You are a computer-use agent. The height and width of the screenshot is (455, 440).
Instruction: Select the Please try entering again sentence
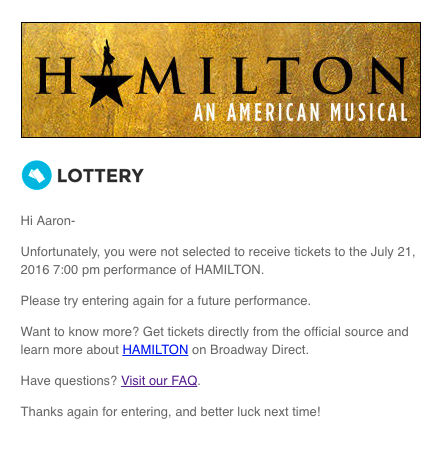[x=166, y=301]
